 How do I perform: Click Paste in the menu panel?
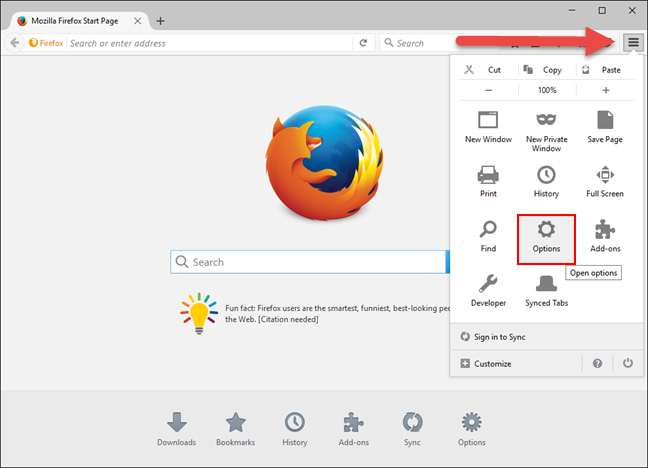tap(606, 70)
